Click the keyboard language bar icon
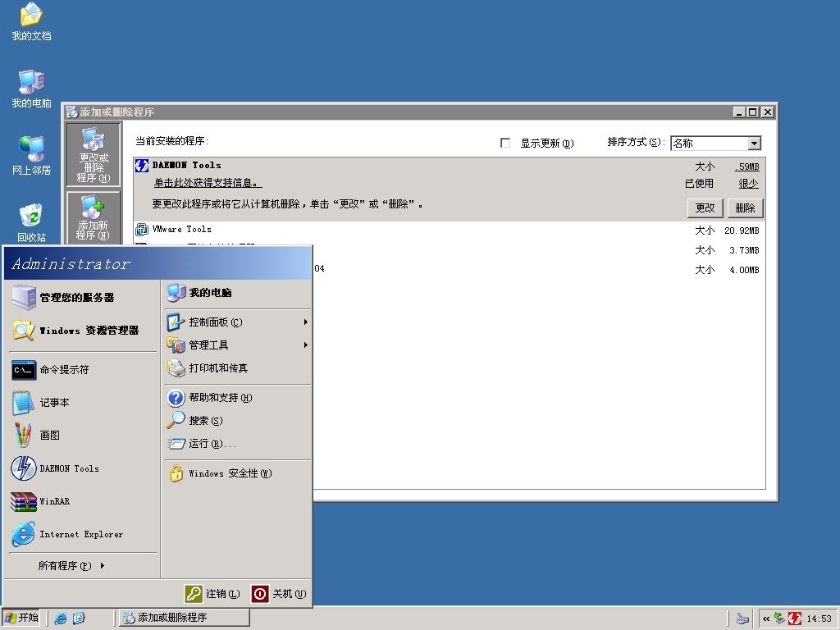Image resolution: width=840 pixels, height=630 pixels. 742,619
